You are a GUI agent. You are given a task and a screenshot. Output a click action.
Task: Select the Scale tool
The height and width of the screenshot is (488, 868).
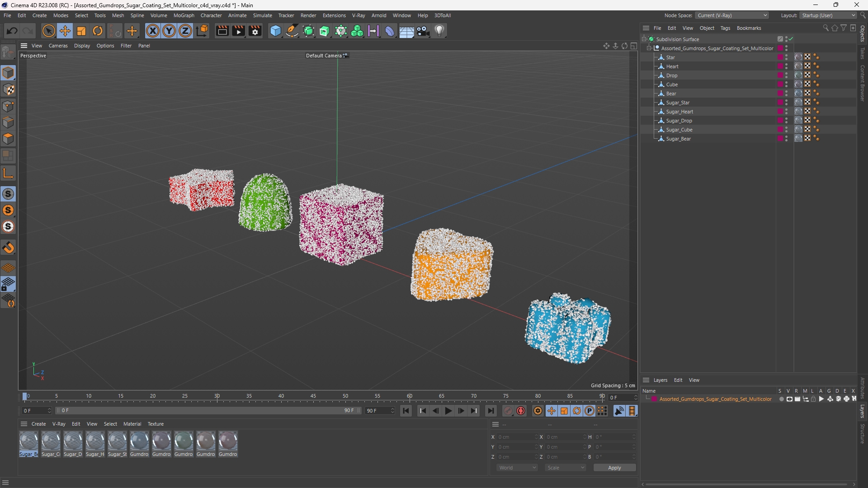(x=81, y=31)
